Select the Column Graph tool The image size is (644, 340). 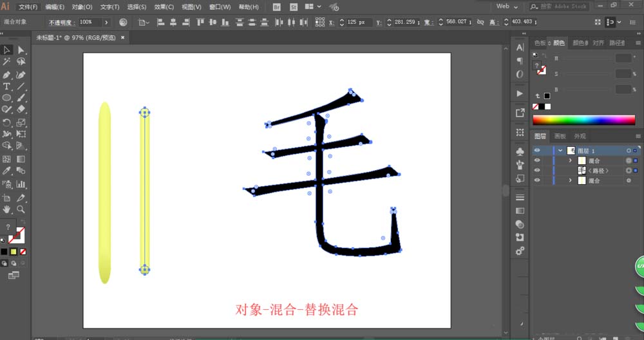point(21,184)
